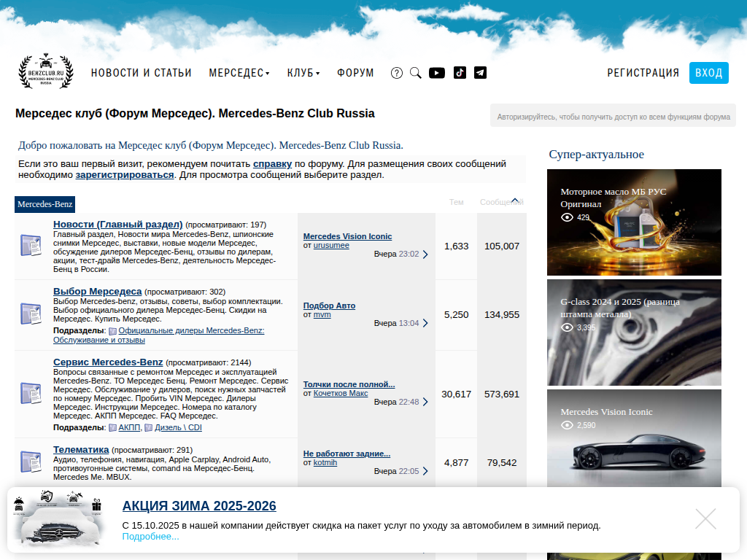Close the winter promo banner
747x560 pixels.
pyautogui.click(x=705, y=519)
